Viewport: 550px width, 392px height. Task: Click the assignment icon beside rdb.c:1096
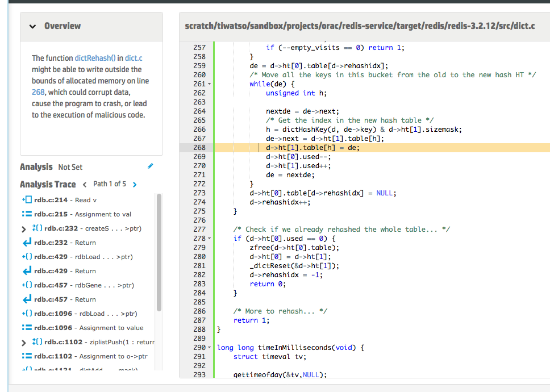click(x=26, y=328)
